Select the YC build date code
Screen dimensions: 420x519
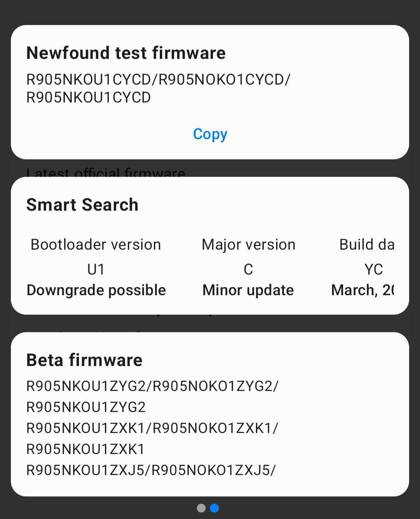click(x=373, y=269)
